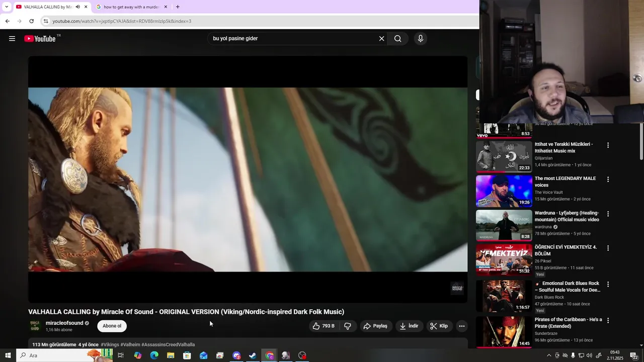Screen dimensions: 644x362
Task: Open Pirates of the Caribbean video title
Action: (568, 323)
